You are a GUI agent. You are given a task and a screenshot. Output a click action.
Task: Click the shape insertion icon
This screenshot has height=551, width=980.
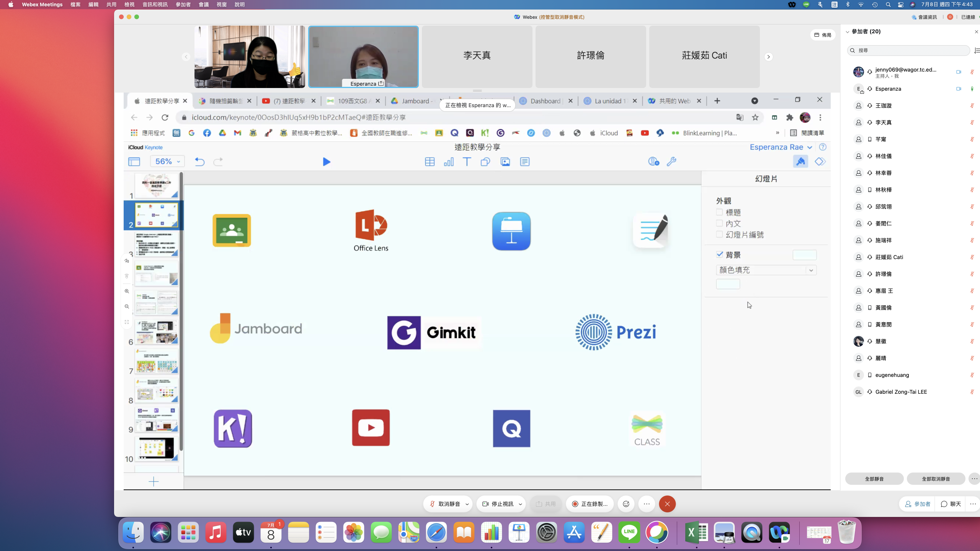tap(485, 162)
